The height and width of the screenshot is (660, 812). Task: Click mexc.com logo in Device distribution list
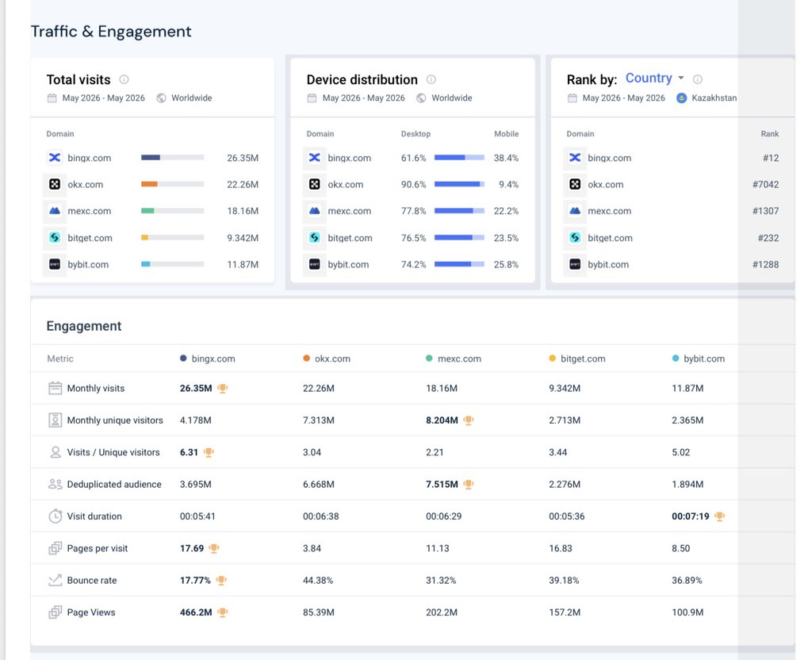pyautogui.click(x=314, y=211)
